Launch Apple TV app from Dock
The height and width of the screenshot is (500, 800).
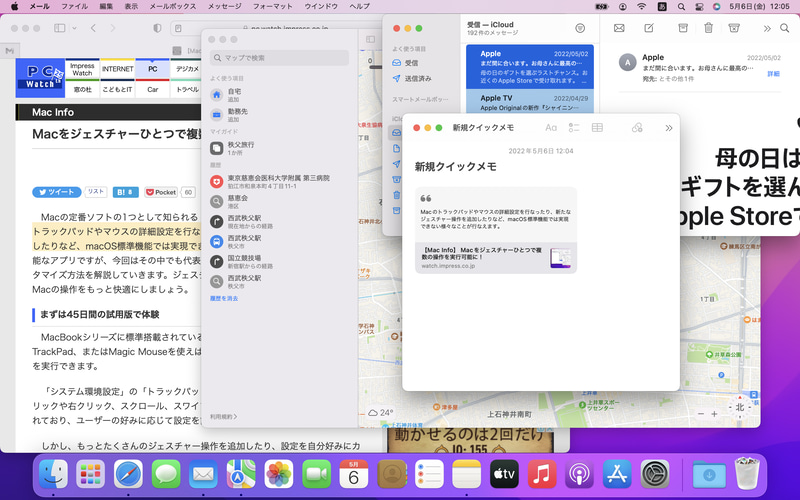coord(504,474)
